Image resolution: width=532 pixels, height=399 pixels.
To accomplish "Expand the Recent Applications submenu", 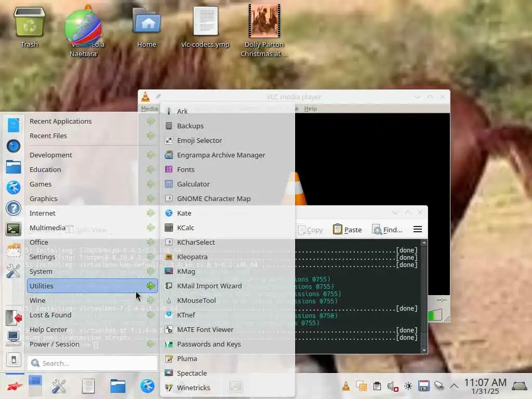I will 92,121.
